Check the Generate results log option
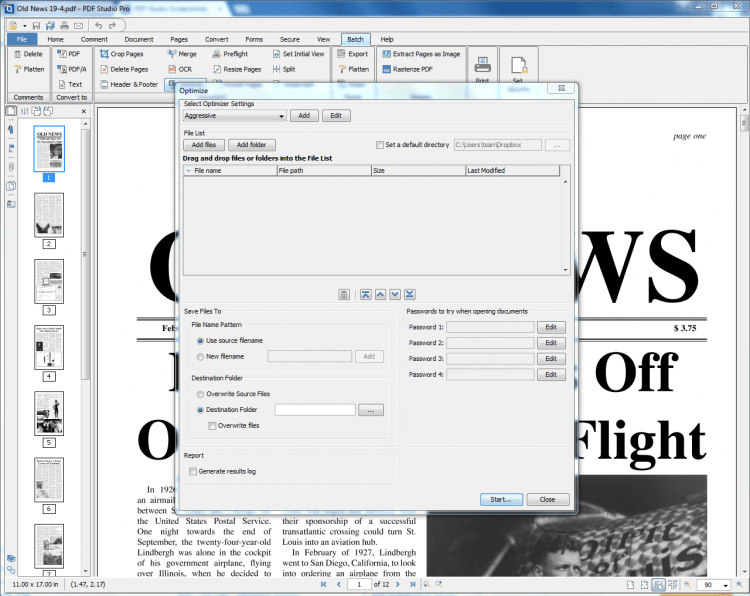 pos(192,471)
